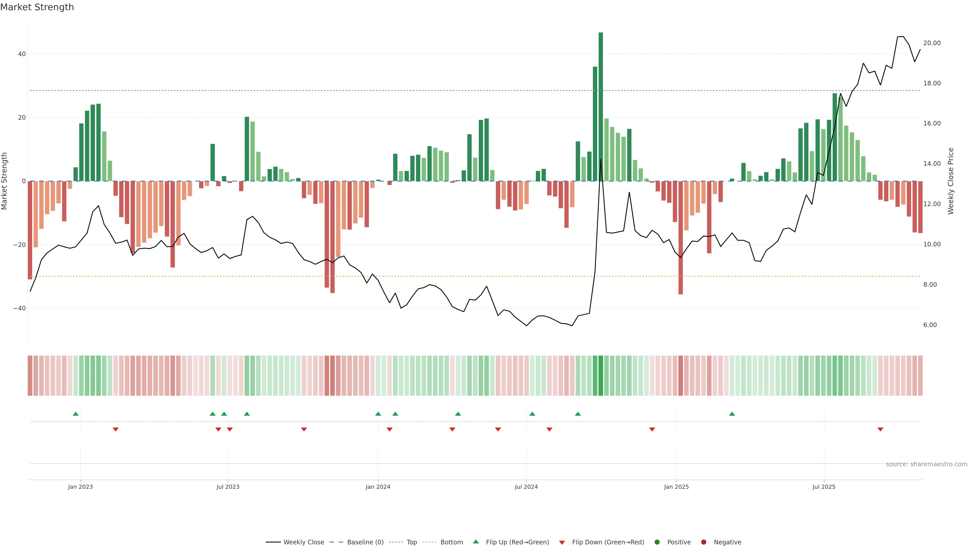Click the Weekly Close Price axis title
This screenshot has height=551, width=980.
pyautogui.click(x=951, y=181)
